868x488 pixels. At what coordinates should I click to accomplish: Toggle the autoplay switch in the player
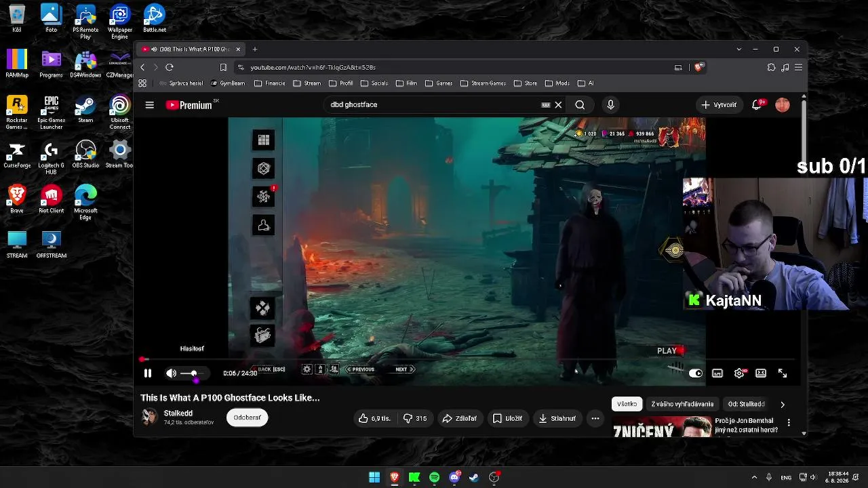click(x=696, y=373)
